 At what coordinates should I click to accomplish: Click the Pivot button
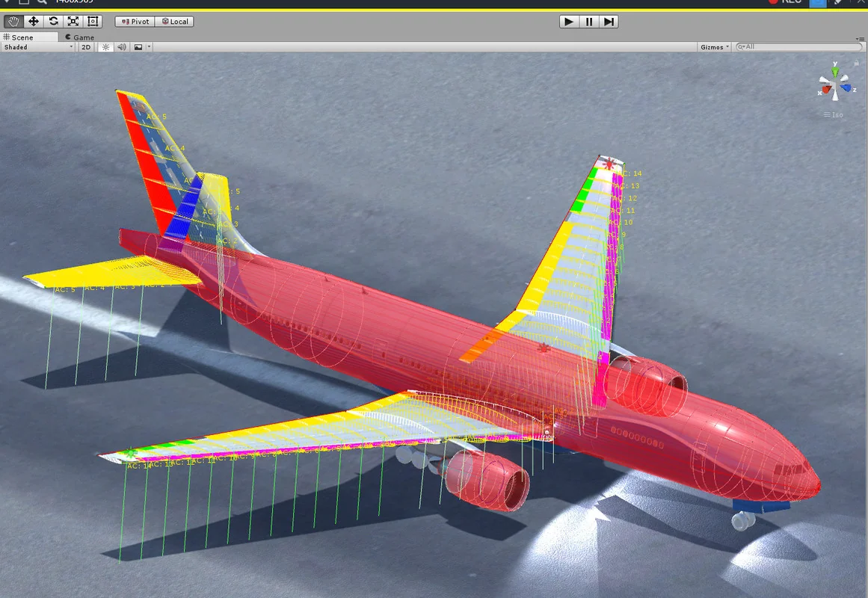click(x=135, y=22)
